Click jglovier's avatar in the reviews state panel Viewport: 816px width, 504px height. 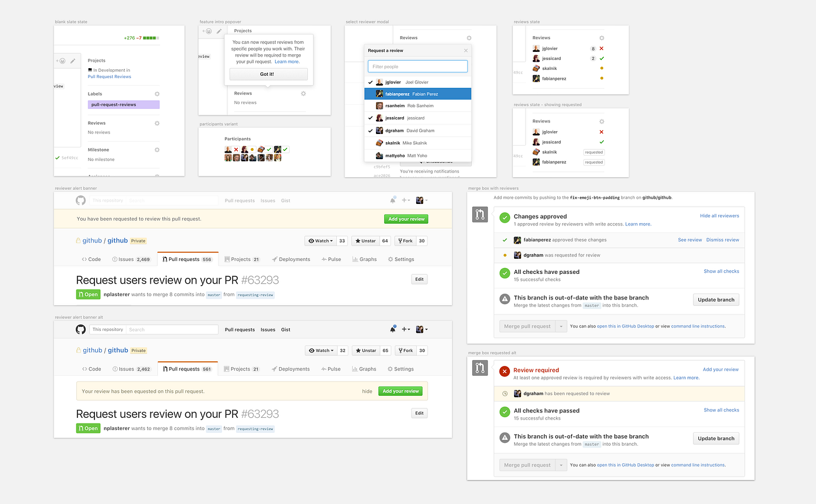tap(536, 49)
